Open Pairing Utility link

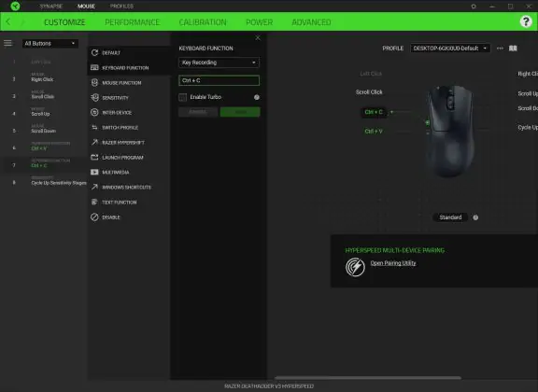[x=393, y=263]
